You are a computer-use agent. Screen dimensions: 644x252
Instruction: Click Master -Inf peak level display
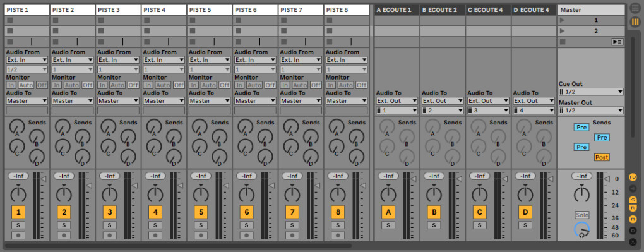click(x=581, y=176)
